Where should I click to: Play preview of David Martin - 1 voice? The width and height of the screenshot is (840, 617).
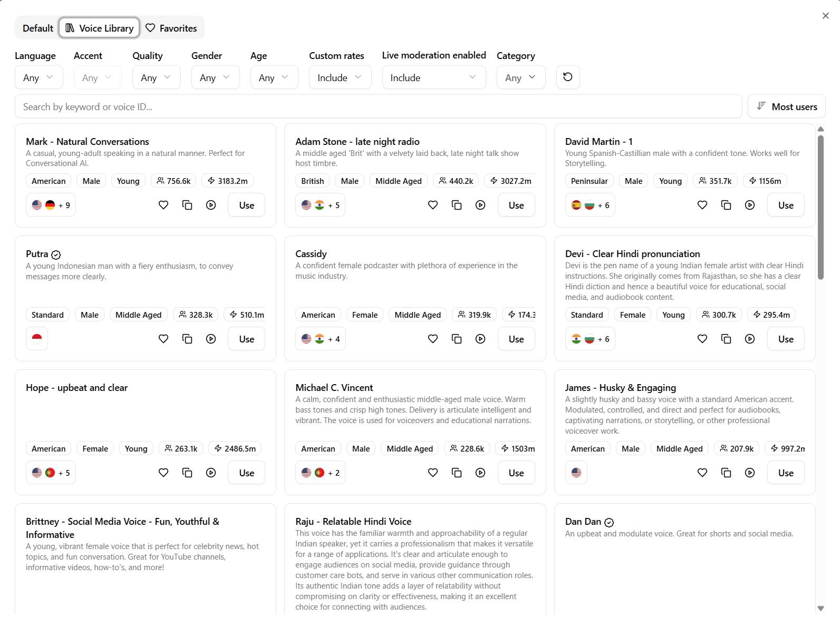click(750, 205)
